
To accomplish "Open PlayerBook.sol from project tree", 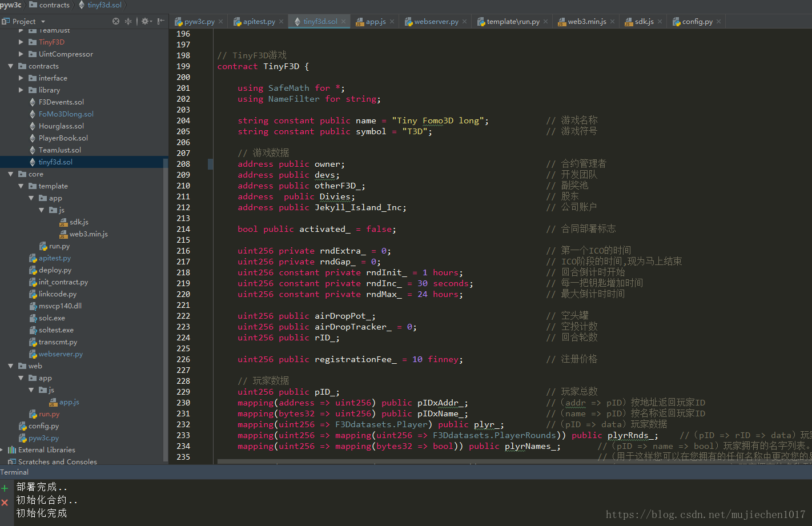I will point(63,138).
